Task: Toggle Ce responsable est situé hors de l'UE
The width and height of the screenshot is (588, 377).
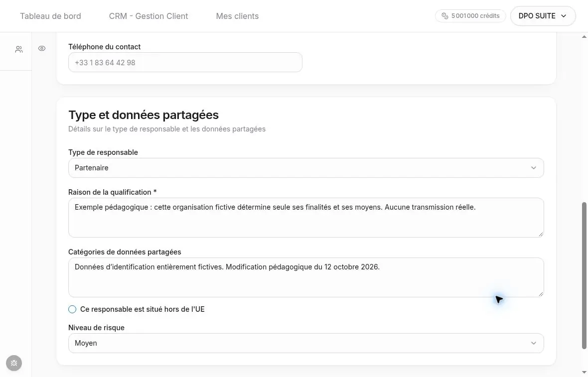Action: click(72, 309)
